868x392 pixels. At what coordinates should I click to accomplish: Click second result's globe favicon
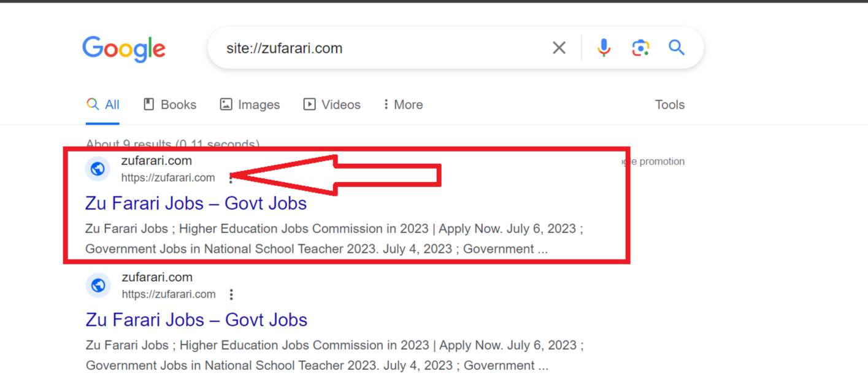(x=98, y=285)
